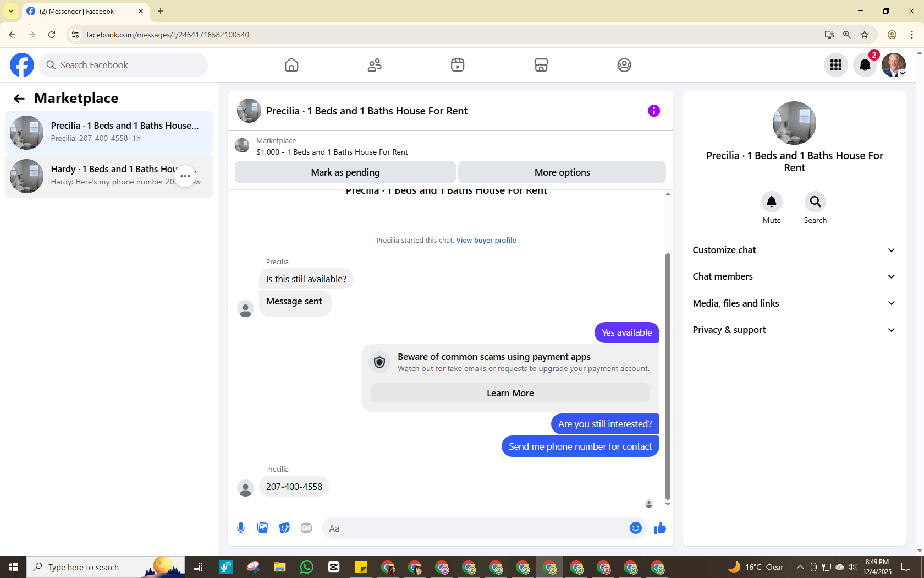Image resolution: width=924 pixels, height=578 pixels.
Task: Expand the Privacy & support section
Action: point(794,330)
